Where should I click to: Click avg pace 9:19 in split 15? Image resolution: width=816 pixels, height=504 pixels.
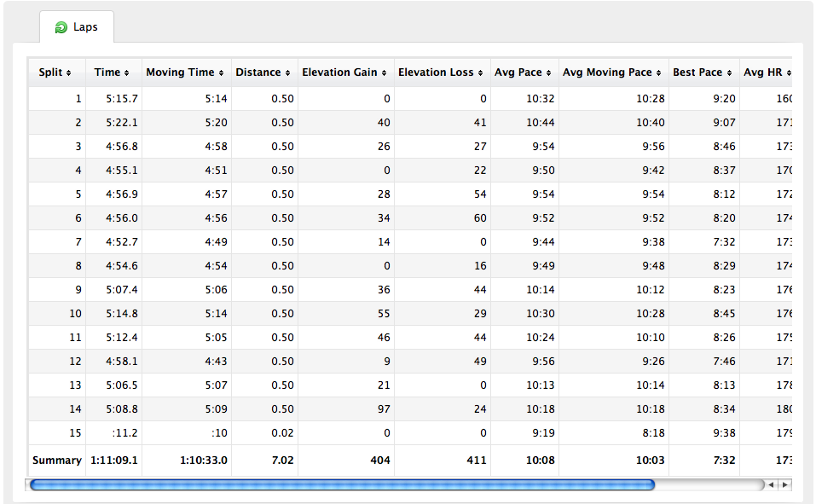[x=543, y=433]
